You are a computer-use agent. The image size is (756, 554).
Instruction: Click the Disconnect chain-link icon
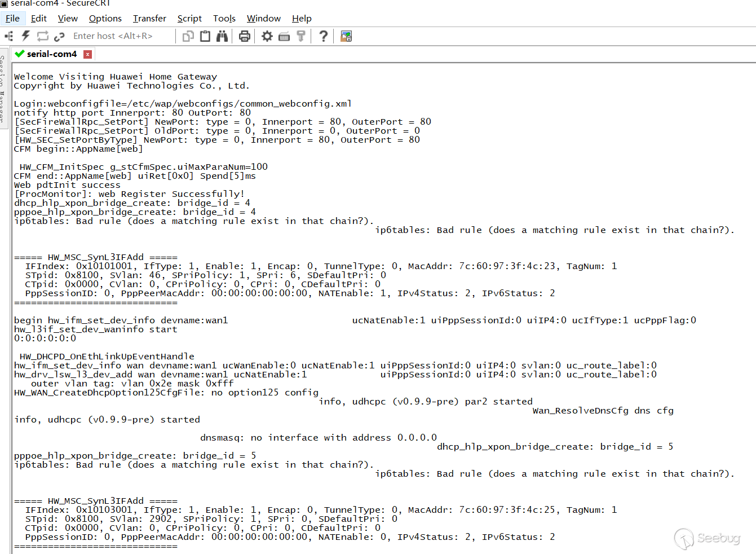[x=59, y=36]
